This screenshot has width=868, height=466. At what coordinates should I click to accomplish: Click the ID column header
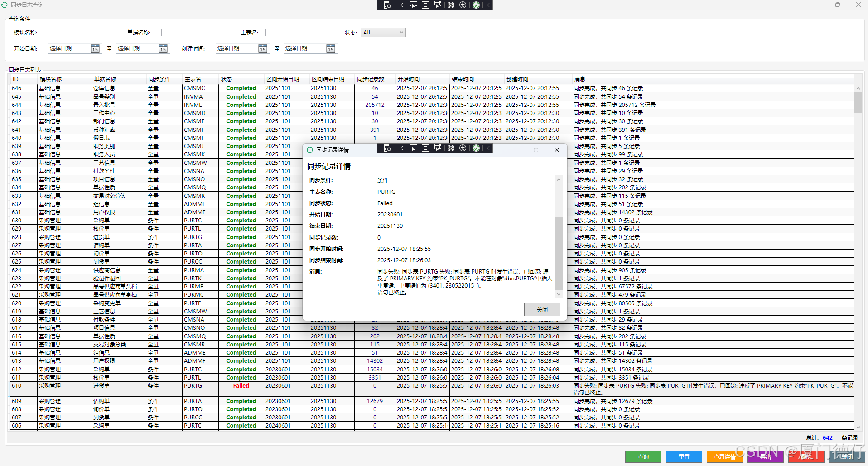[x=24, y=79]
